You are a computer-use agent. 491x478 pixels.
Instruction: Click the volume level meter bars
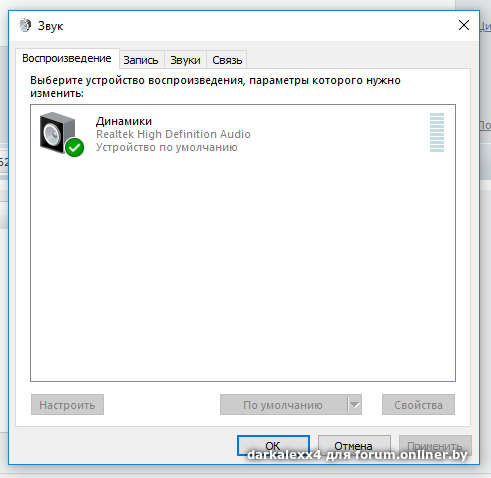pyautogui.click(x=437, y=132)
